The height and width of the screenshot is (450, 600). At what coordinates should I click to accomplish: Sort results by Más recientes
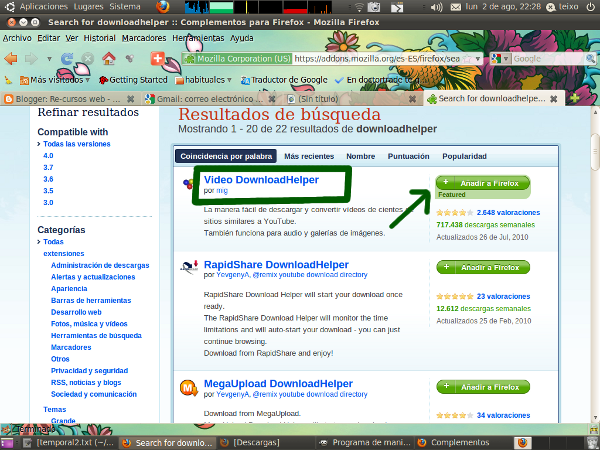(309, 156)
